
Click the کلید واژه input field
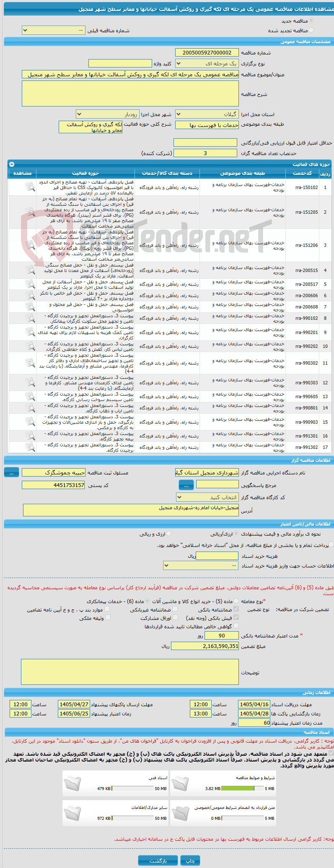pyautogui.click(x=120, y=63)
